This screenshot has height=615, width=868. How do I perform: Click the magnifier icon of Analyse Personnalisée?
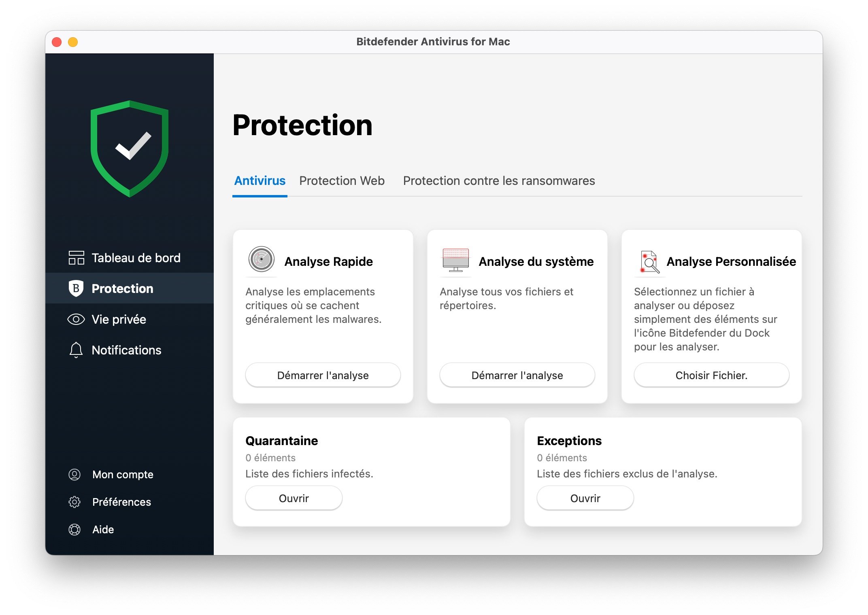pyautogui.click(x=649, y=261)
